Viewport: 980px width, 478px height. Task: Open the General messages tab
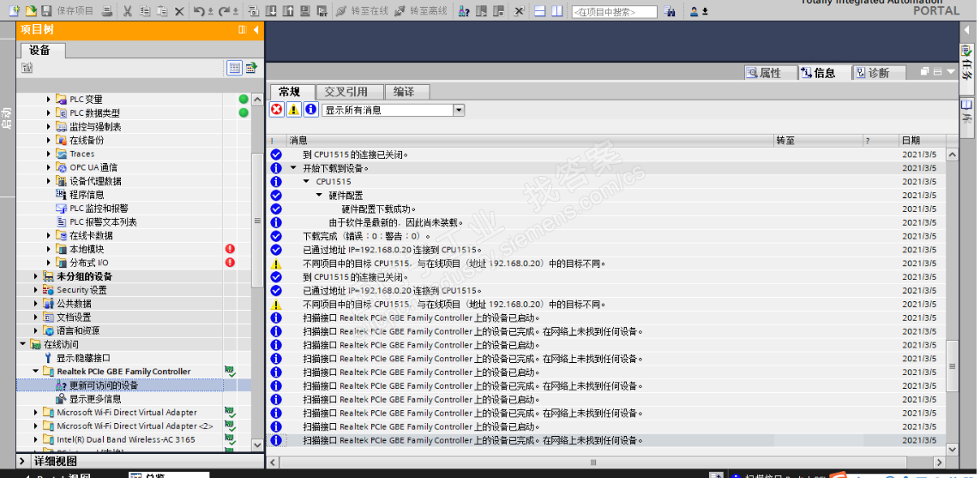click(x=292, y=92)
